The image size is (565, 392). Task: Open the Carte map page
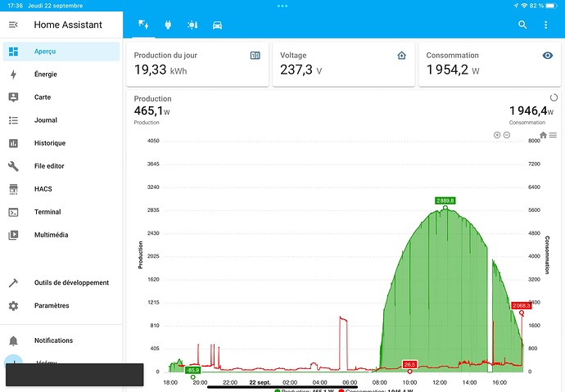tap(43, 97)
